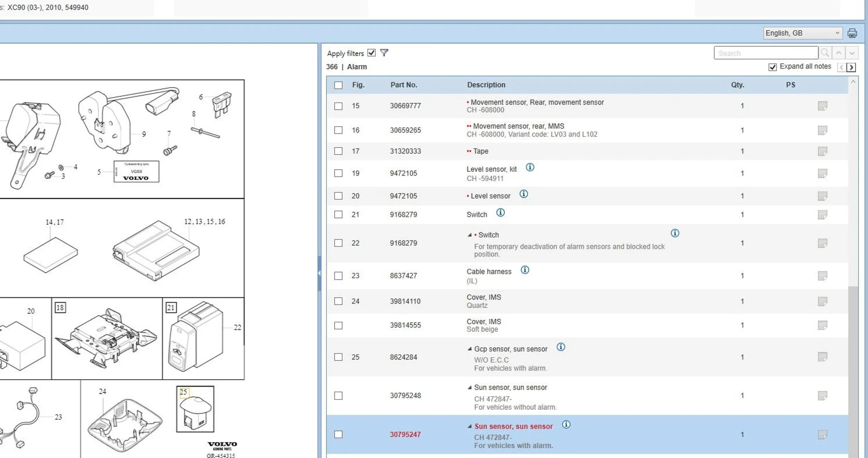This screenshot has height=458, width=868.
Task: Open the filter funnel icon
Action: click(384, 53)
